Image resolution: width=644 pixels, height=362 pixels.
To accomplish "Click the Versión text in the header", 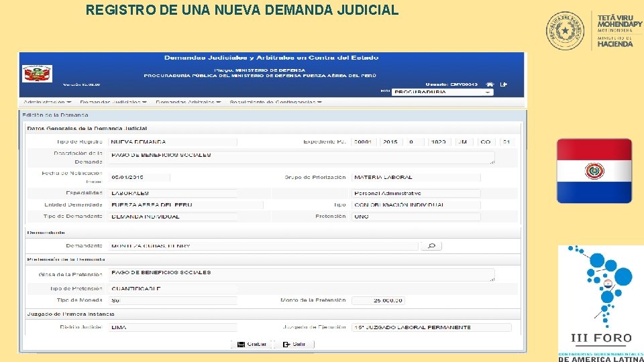I will click(82, 84).
